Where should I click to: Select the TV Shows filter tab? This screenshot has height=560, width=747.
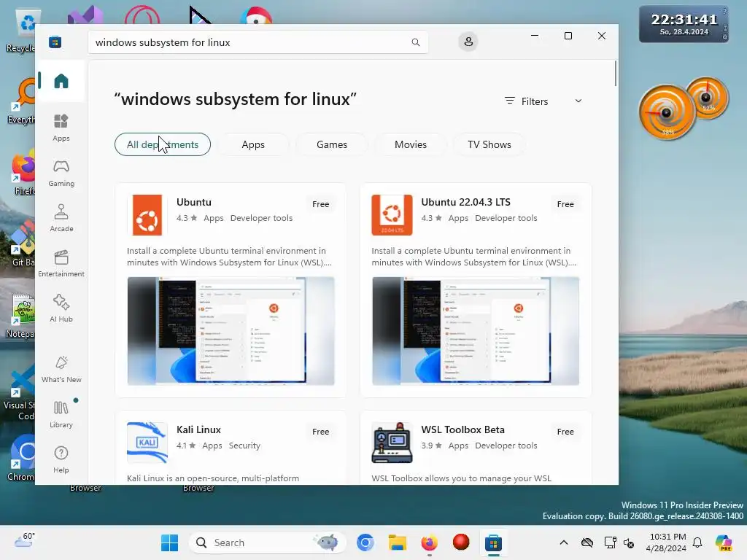[489, 144]
